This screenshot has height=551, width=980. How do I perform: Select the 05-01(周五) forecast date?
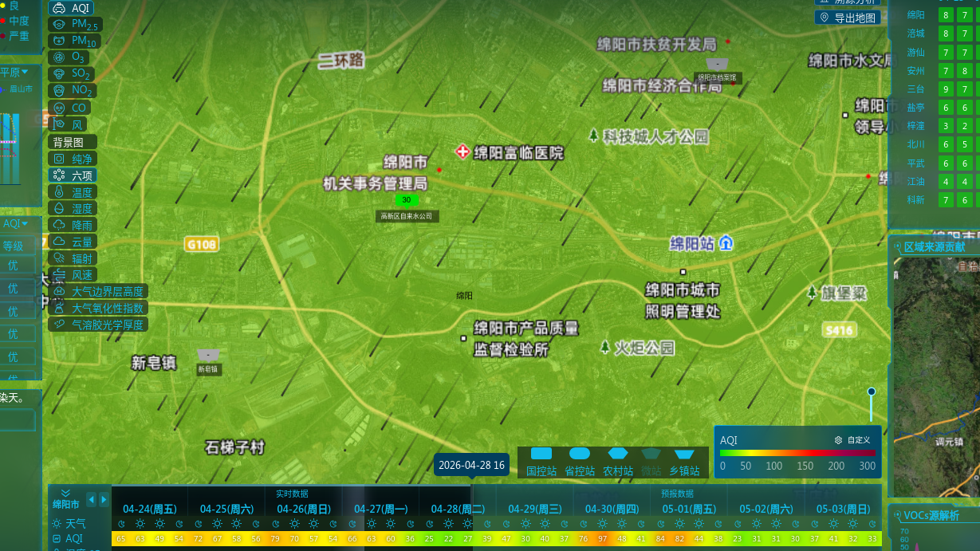tap(689, 509)
